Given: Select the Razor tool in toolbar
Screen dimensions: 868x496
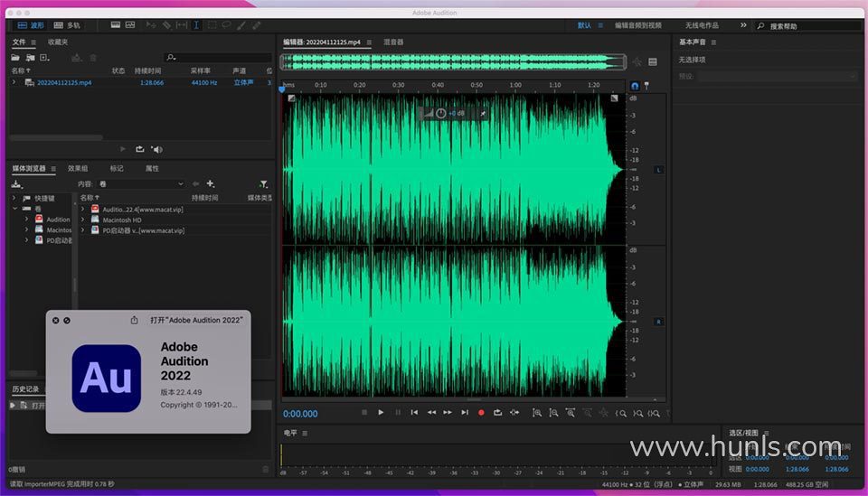Looking at the screenshot, I should (x=166, y=25).
